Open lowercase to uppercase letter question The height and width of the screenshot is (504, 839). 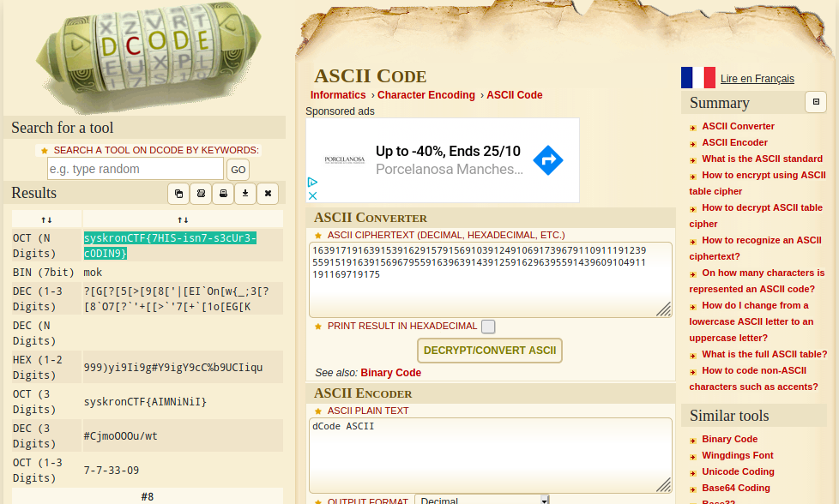pos(751,321)
